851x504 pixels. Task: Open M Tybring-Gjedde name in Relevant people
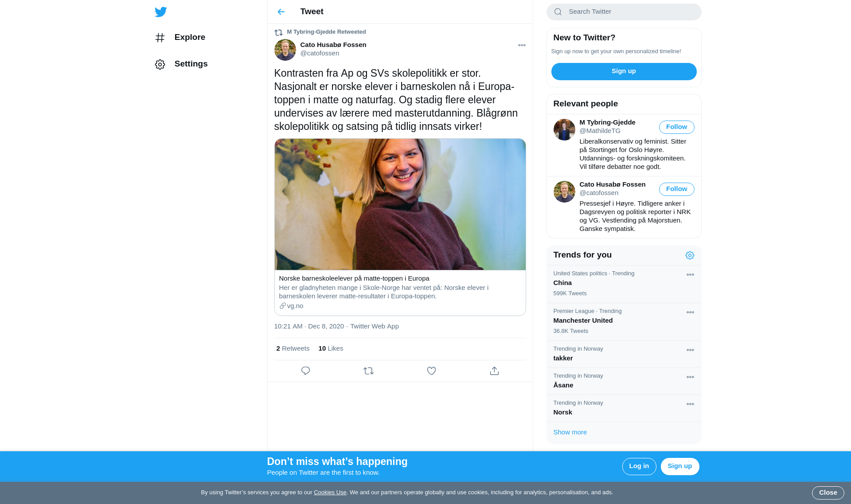pyautogui.click(x=607, y=122)
